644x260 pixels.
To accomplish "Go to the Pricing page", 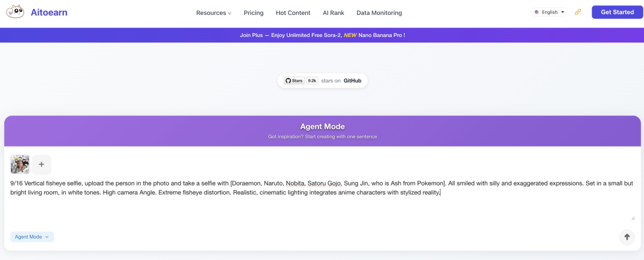I will click(x=253, y=13).
